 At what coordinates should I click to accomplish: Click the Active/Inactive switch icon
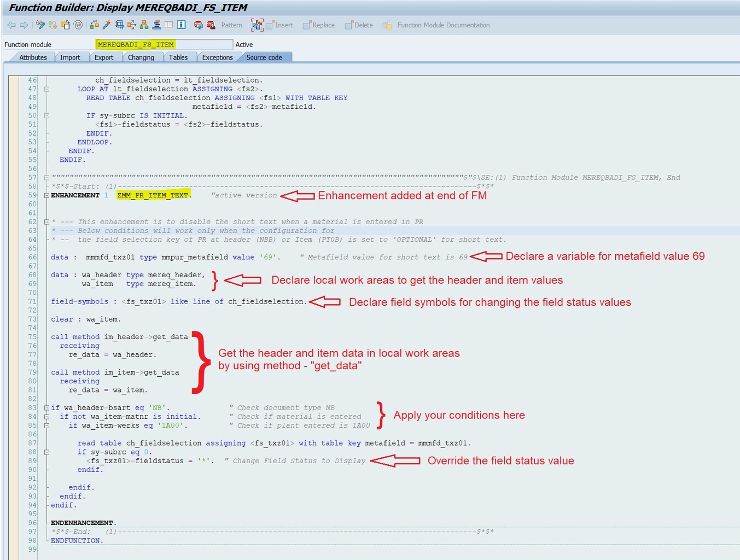point(53,25)
